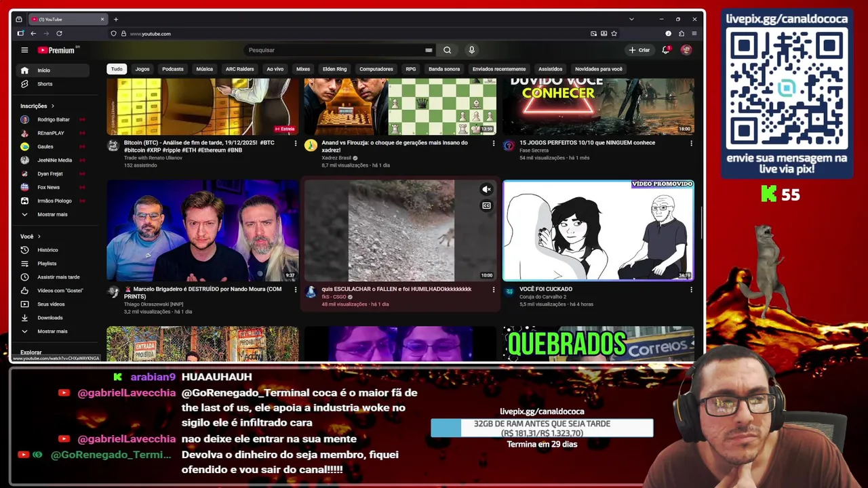Click the Criar button

[x=639, y=50]
